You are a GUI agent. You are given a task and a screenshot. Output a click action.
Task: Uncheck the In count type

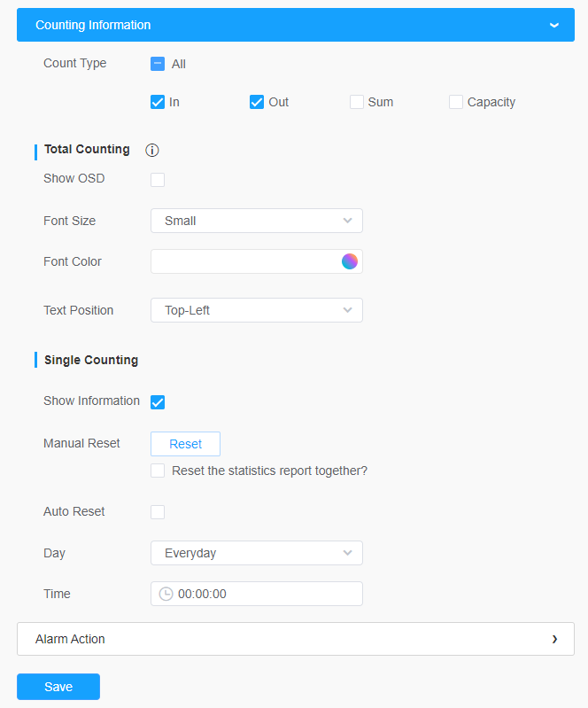pos(158,102)
